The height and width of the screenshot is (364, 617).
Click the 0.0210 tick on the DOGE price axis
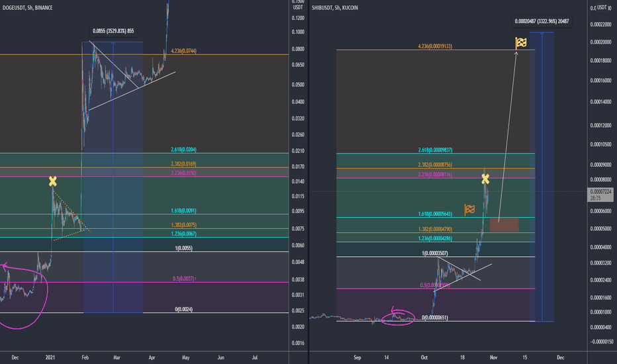pos(298,151)
